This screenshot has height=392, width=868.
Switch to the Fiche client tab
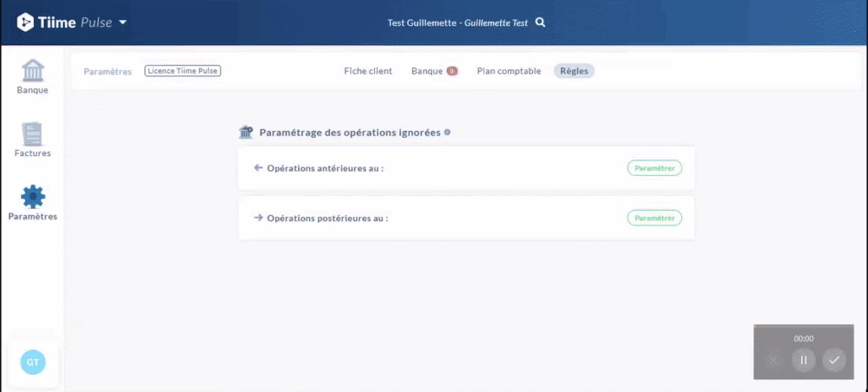coord(368,71)
